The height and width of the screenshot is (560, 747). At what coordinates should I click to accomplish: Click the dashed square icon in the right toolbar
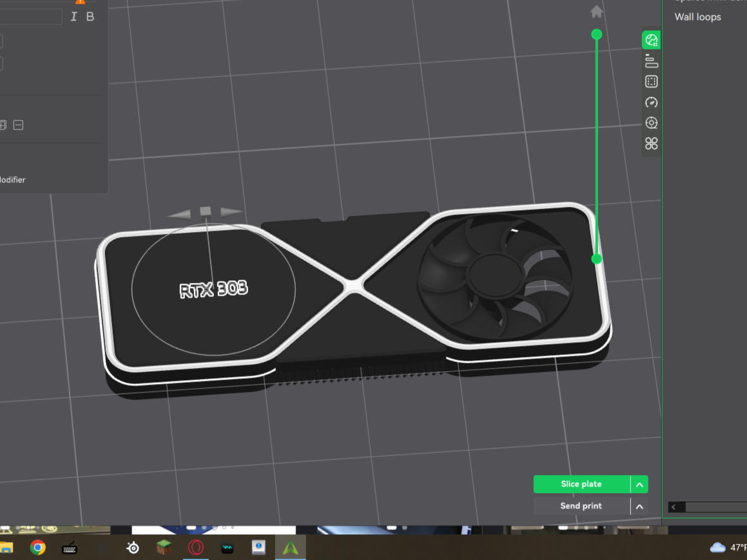click(651, 81)
